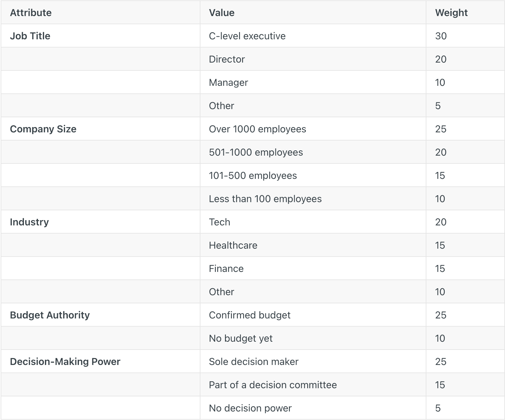Select the C-level executive value cell
Screen dimensions: 505x420
tap(247, 36)
